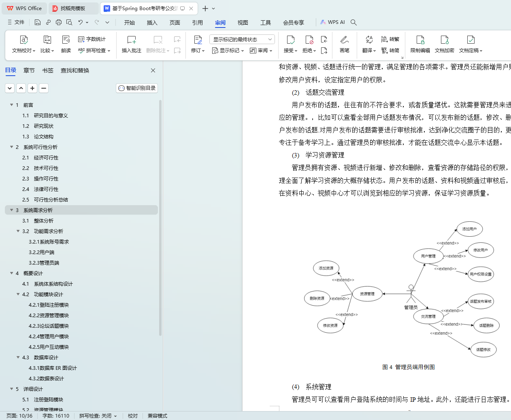This screenshot has width=511, height=420.
Task: Click the 接受 accept changes icon
Action: tap(290, 40)
